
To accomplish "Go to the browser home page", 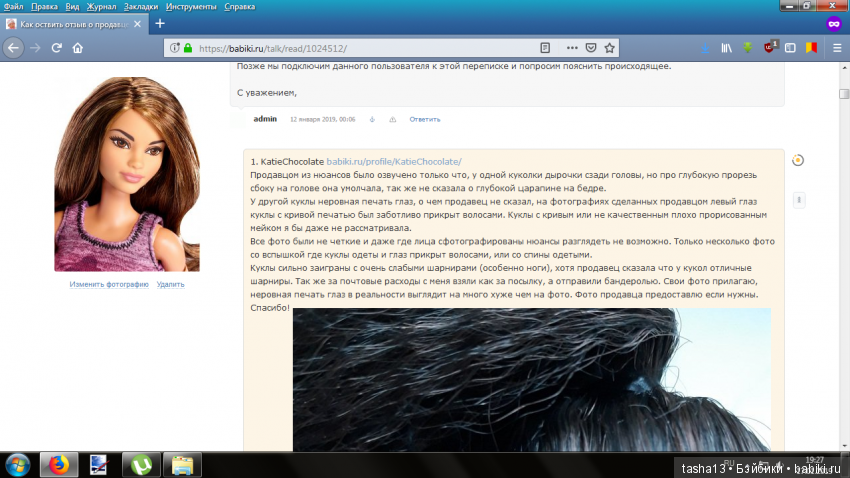I will click(78, 47).
